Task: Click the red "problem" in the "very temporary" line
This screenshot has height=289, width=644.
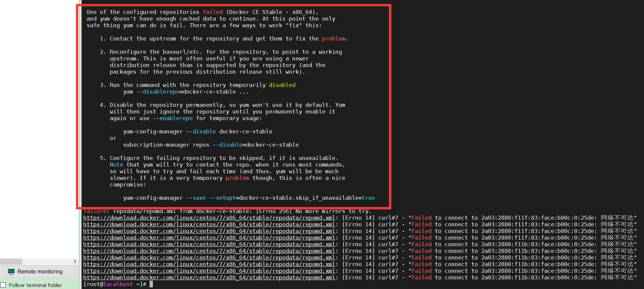Action: coord(237,178)
